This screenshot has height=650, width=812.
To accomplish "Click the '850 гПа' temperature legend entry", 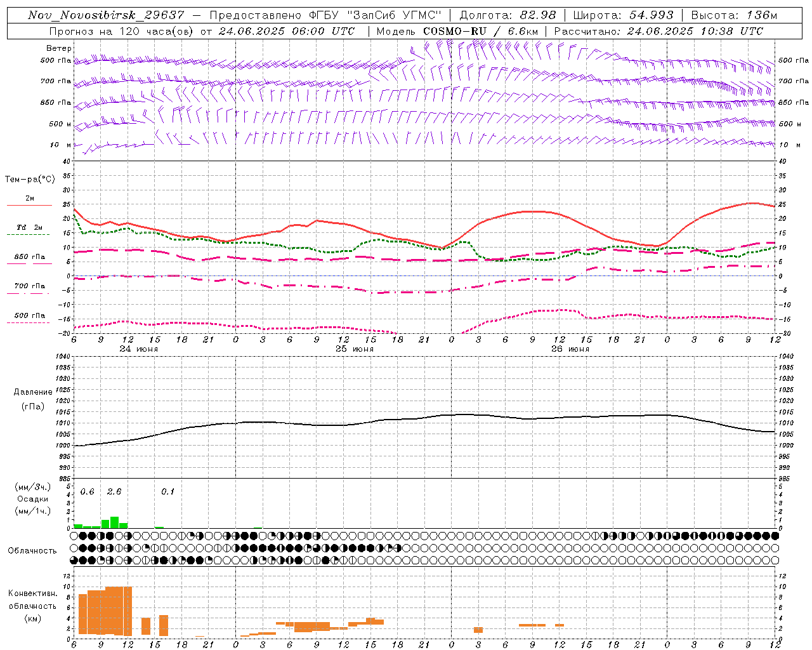I will [x=30, y=256].
